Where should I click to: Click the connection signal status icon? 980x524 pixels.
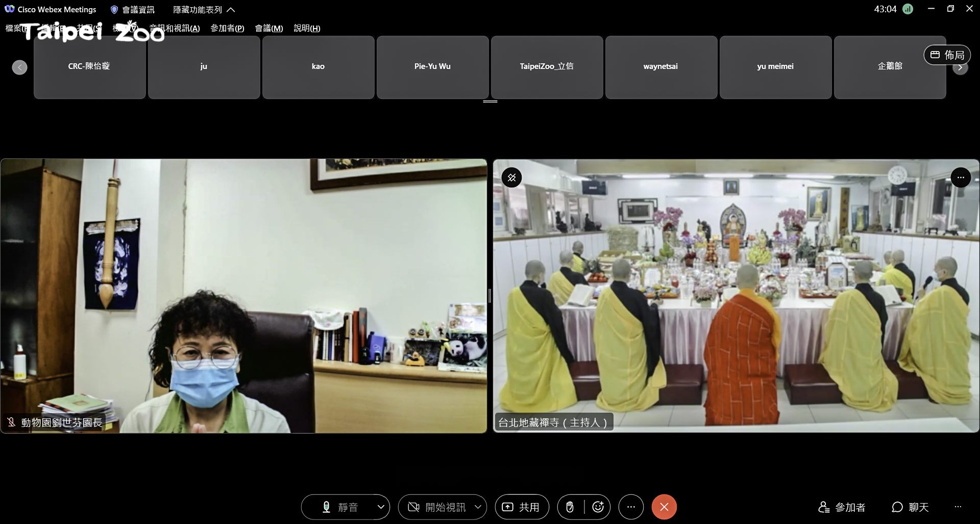(x=908, y=9)
